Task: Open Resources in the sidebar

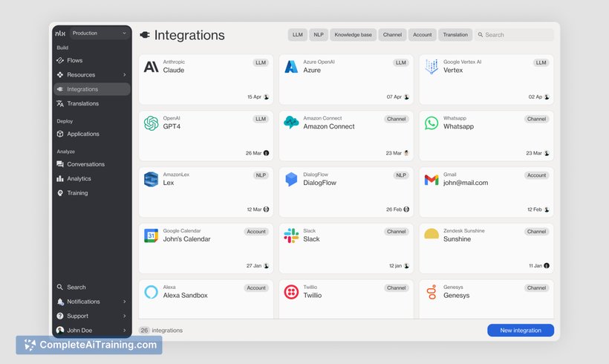Action: (91, 74)
